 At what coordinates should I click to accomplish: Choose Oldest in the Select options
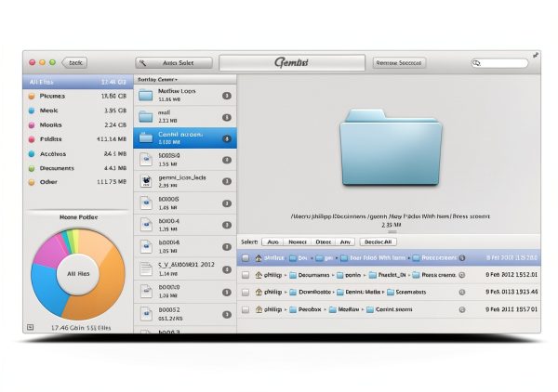[x=323, y=242]
